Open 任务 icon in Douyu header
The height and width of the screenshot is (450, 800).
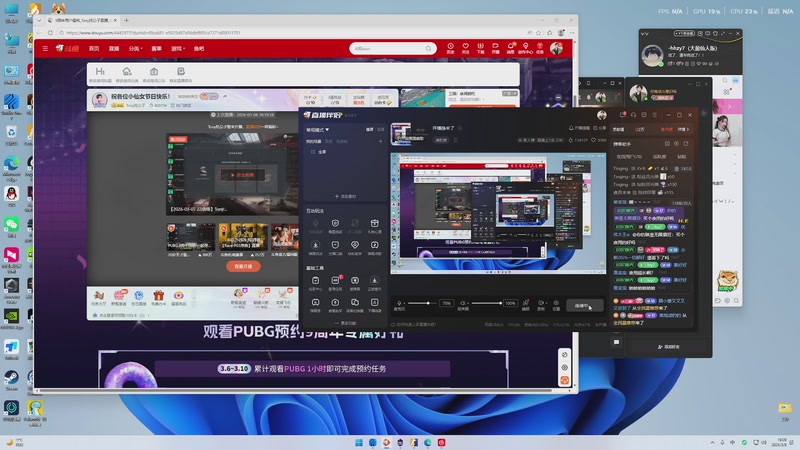[x=540, y=48]
